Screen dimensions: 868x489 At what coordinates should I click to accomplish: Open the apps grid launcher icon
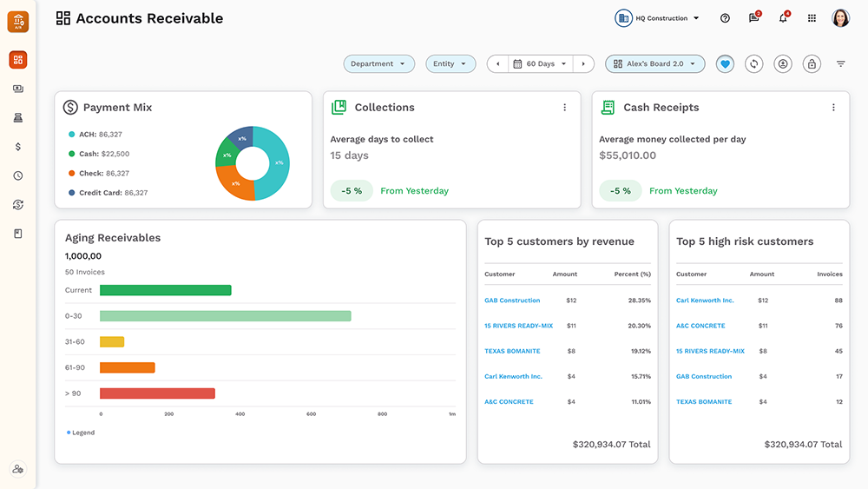[x=812, y=18]
